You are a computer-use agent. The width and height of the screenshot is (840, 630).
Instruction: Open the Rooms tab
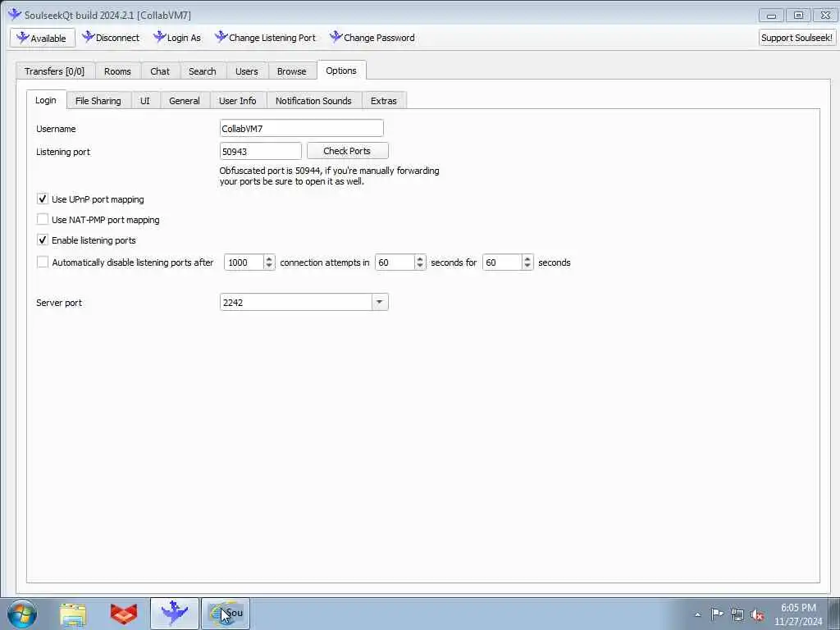(117, 71)
